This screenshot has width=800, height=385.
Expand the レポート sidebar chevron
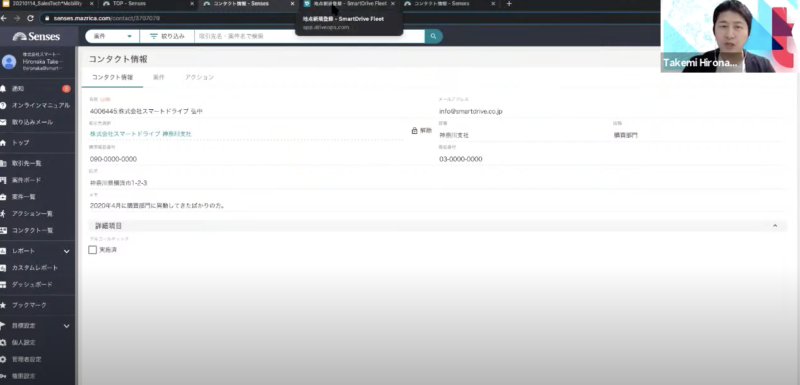tap(67, 251)
